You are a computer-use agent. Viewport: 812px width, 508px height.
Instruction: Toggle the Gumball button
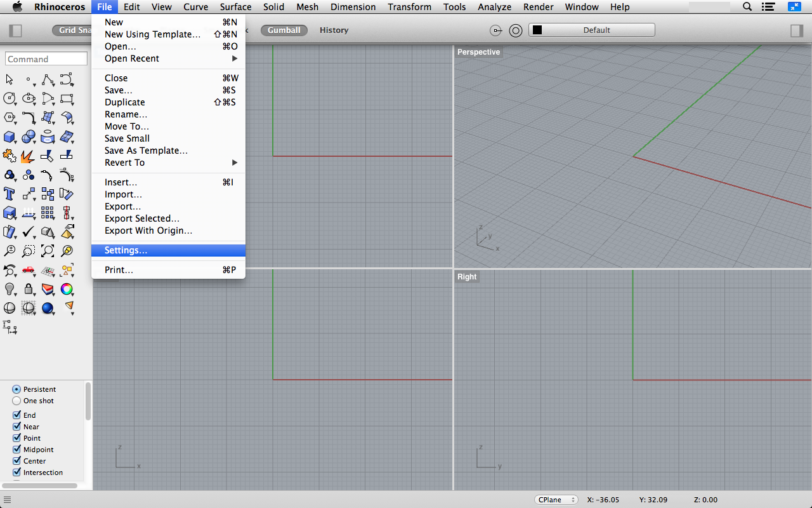pos(284,30)
